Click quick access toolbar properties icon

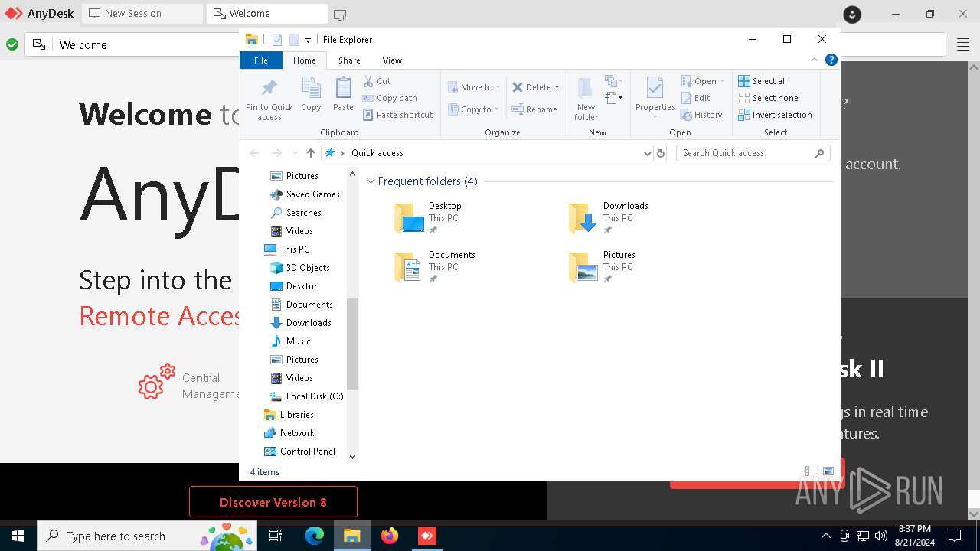277,40
